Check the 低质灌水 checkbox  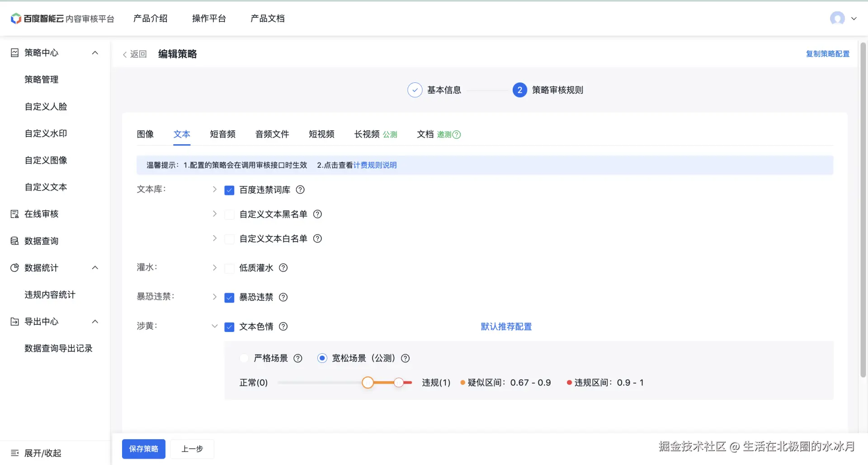tap(230, 268)
